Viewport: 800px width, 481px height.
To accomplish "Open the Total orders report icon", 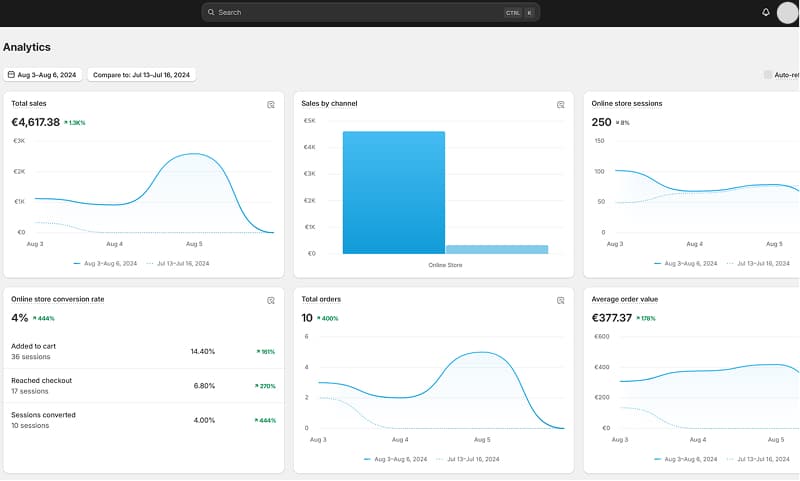I will pyautogui.click(x=561, y=300).
